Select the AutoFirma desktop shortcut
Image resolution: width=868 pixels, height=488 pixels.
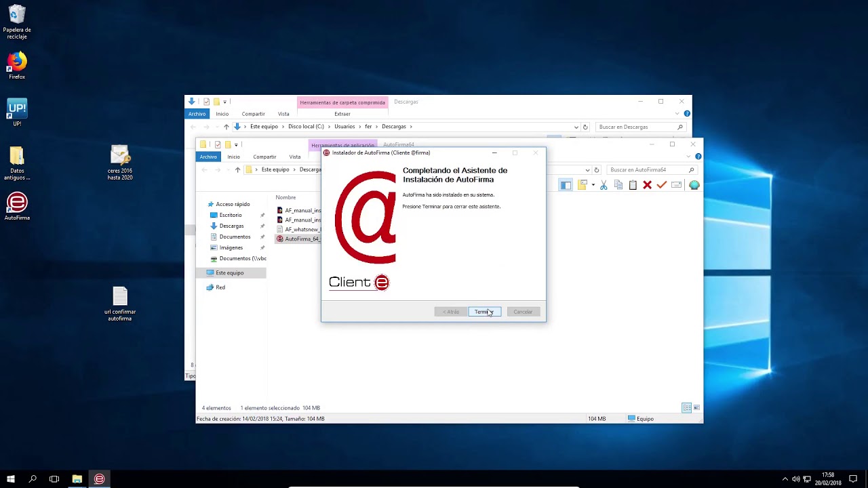[x=17, y=207]
